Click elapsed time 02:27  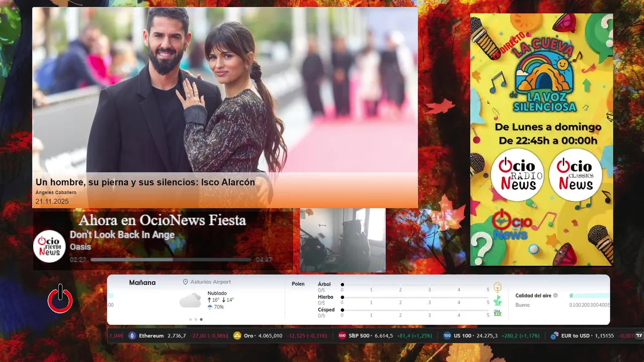click(x=78, y=260)
